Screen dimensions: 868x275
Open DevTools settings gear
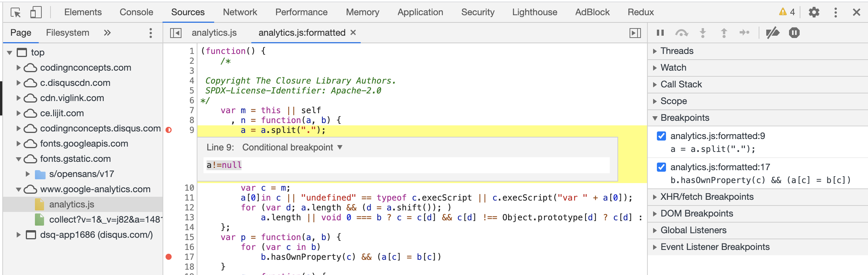pos(814,13)
